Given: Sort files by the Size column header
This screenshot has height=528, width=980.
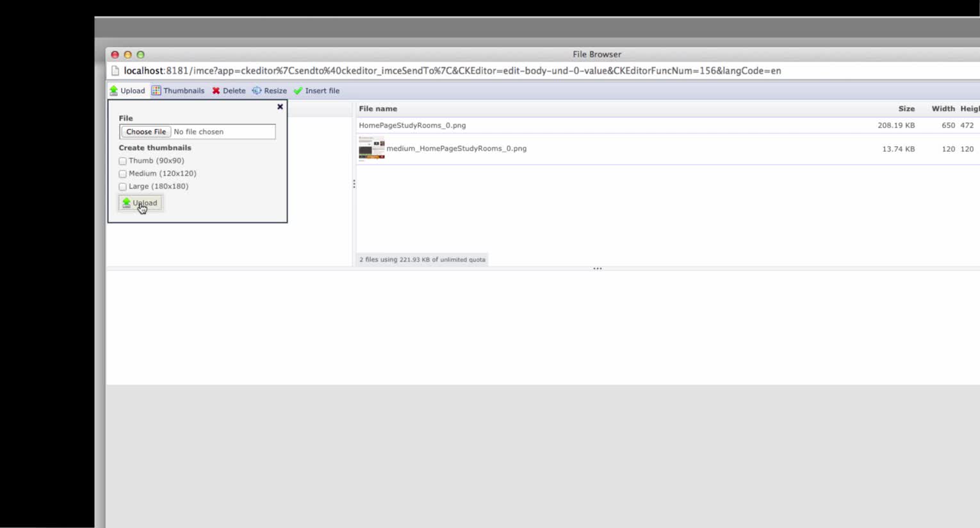Looking at the screenshot, I should click(x=906, y=109).
